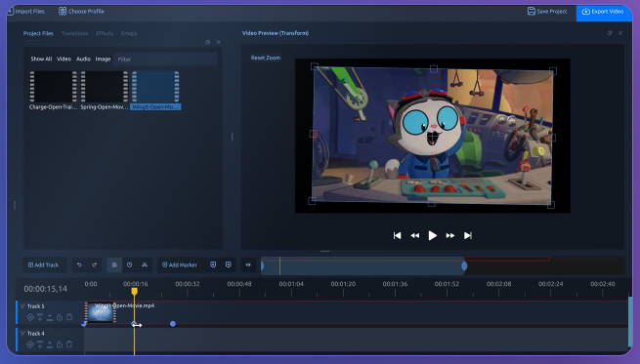This screenshot has height=364, width=640.
Task: Click the right handle of timeline zoom slider
Action: point(464,266)
